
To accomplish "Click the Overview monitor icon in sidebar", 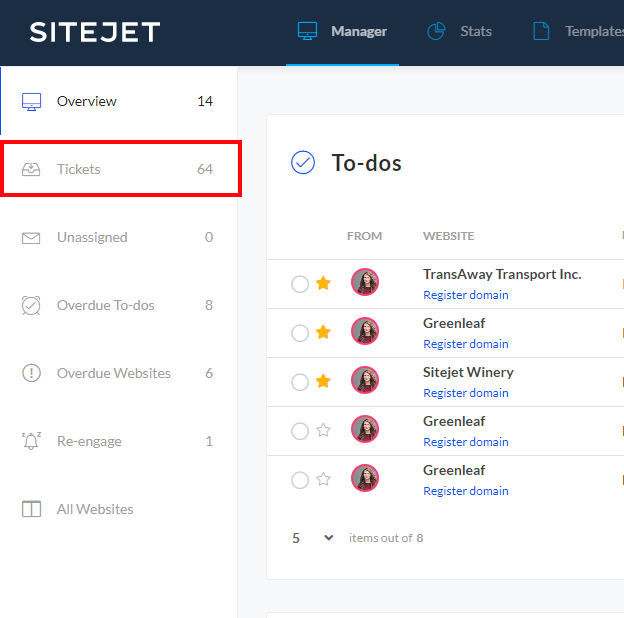I will pyautogui.click(x=32, y=101).
